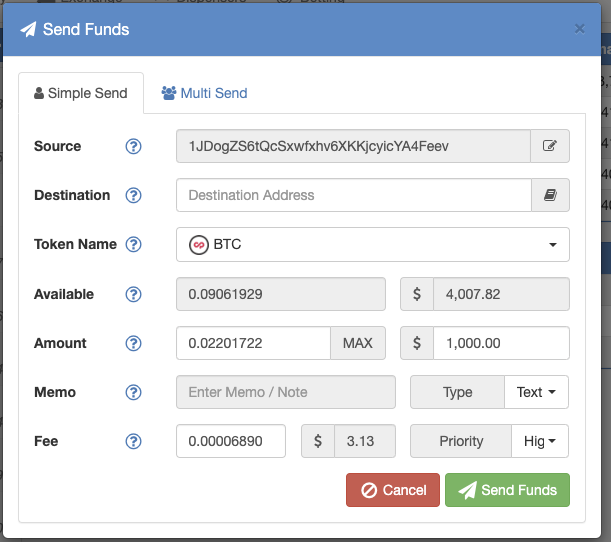Focus the Destination Address input field
This screenshot has height=542, width=611.
[x=354, y=195]
